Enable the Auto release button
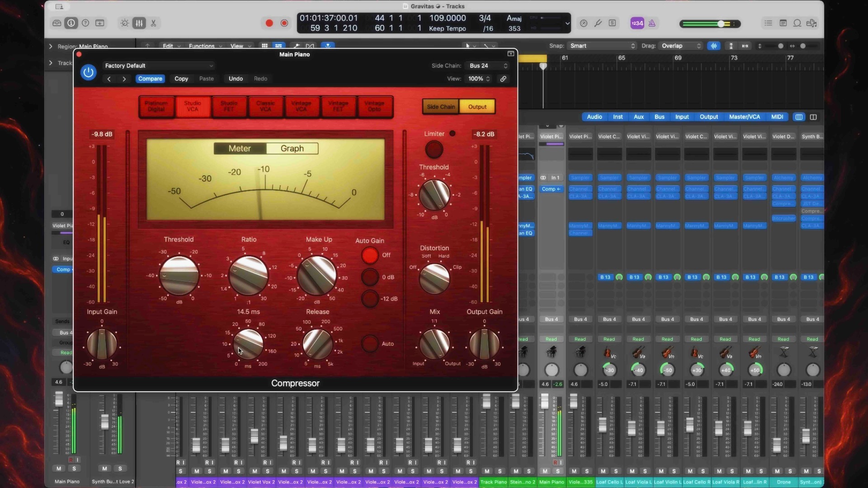This screenshot has width=868, height=488. pos(370,344)
